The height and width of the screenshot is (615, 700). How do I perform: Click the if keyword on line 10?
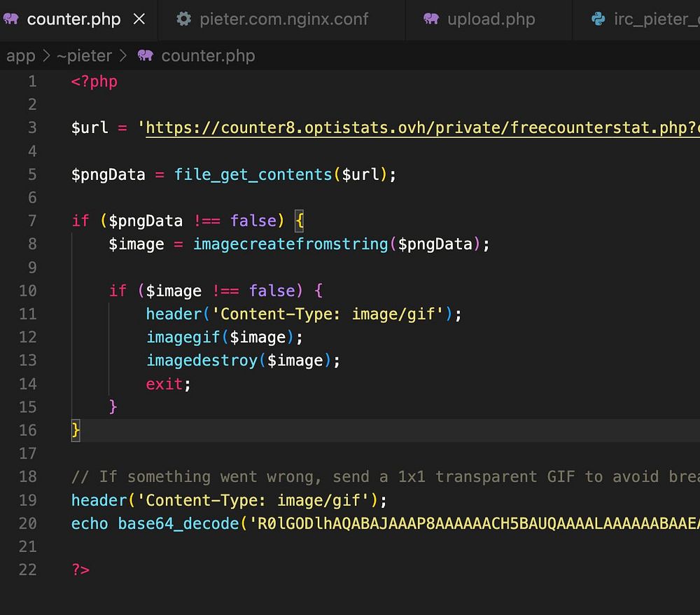118,291
